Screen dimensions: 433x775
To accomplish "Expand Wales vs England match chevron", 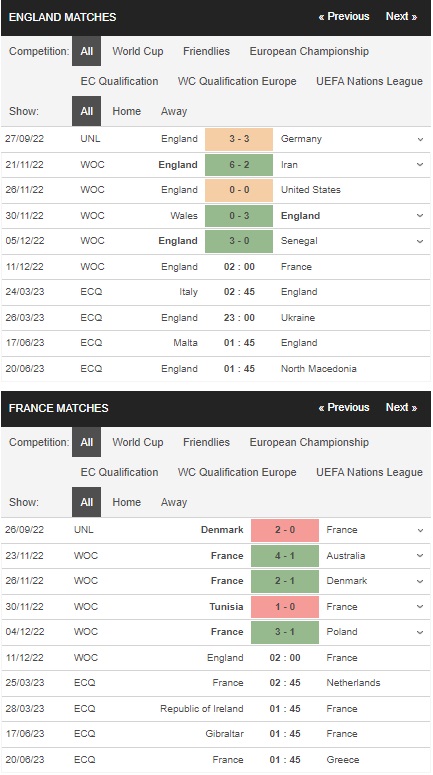I will [420, 216].
